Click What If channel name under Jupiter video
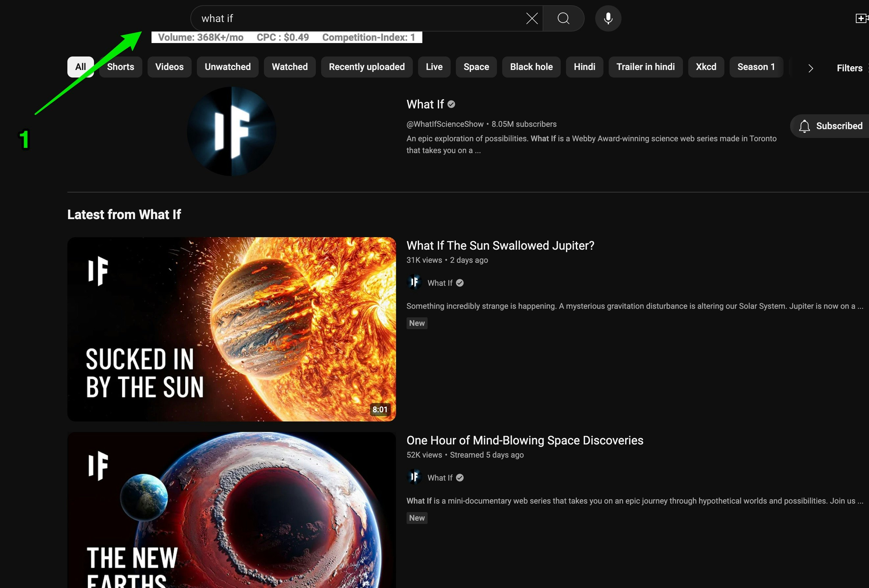Image resolution: width=869 pixels, height=588 pixels. pos(440,283)
